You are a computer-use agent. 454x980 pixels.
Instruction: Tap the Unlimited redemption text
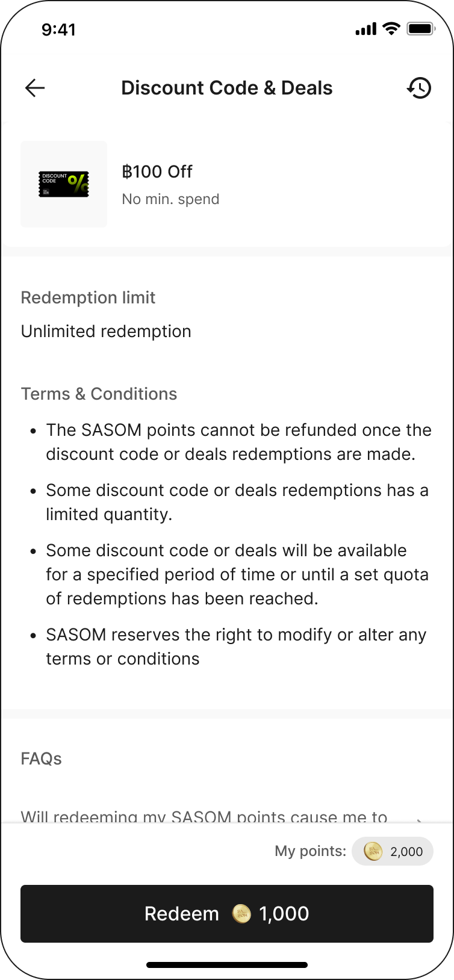tap(106, 331)
